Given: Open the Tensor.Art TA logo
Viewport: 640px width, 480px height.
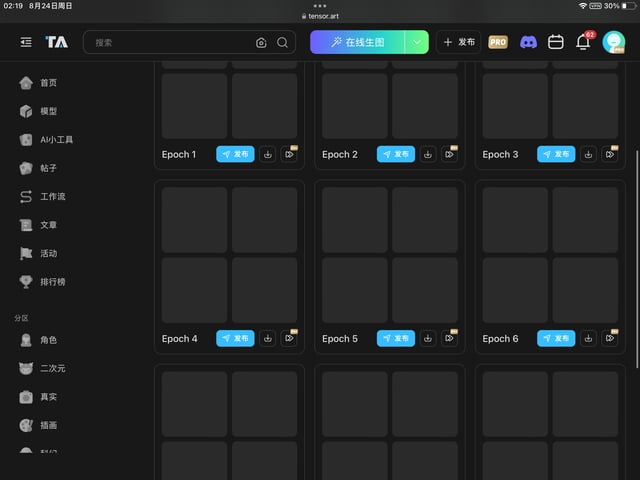Looking at the screenshot, I should coord(56,42).
